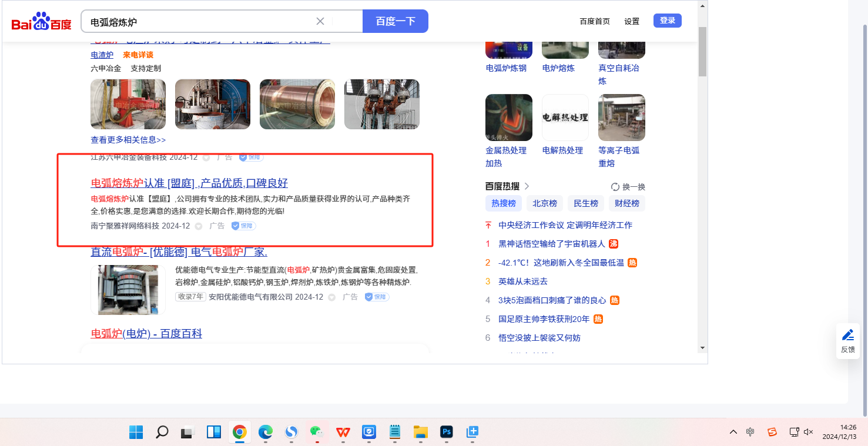
Task: Show hidden system tray icons
Action: tap(733, 432)
